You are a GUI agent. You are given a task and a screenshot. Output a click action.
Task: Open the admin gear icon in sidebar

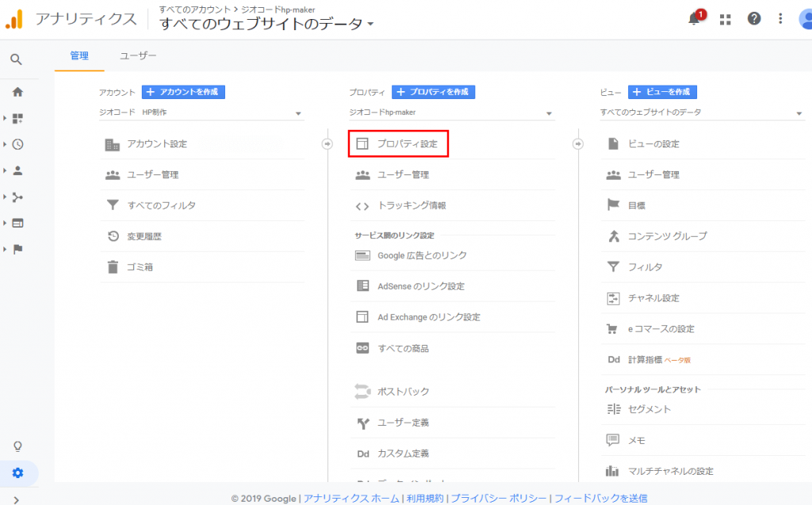point(17,473)
